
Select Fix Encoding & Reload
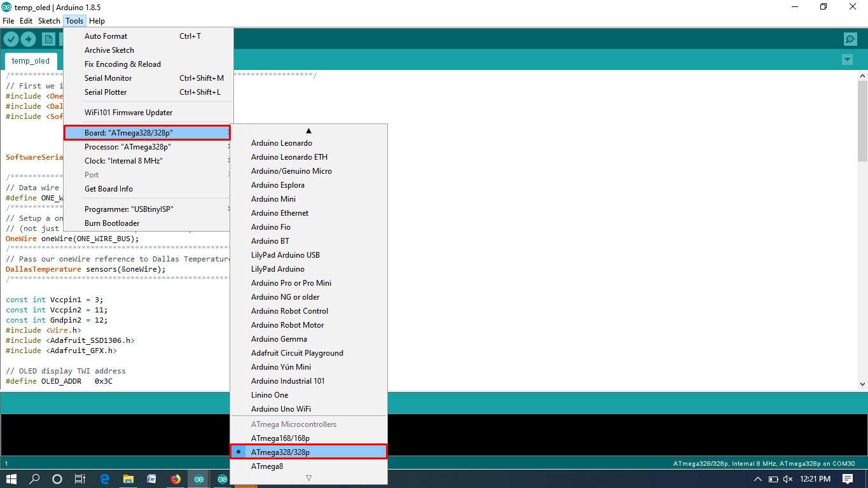(x=148, y=64)
